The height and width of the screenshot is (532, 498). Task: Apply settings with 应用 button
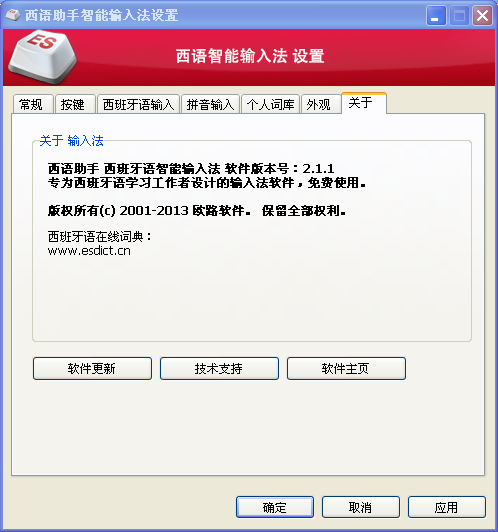pos(447,507)
